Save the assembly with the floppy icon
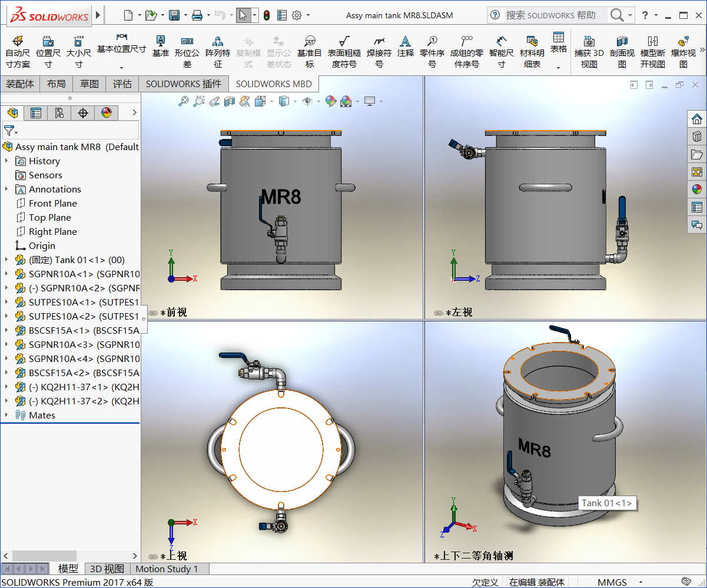 174,15
